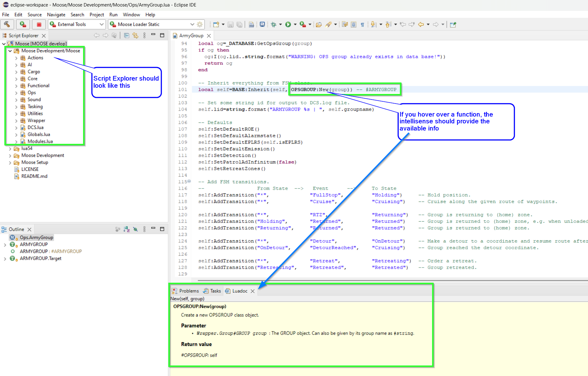588x376 pixels.
Task: Toggle Show Whitespace Characters in the toolbar
Action: tap(362, 24)
